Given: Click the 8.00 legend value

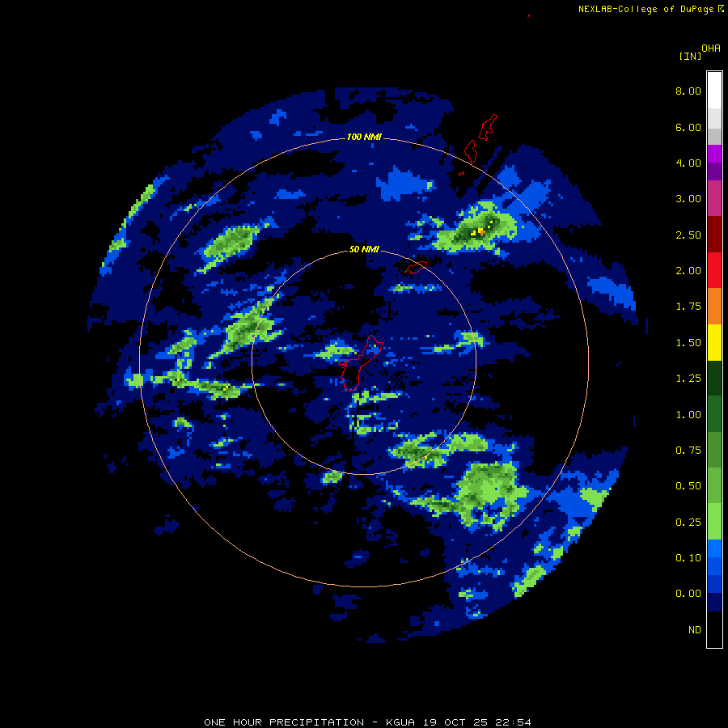Looking at the screenshot, I should coord(688,91).
